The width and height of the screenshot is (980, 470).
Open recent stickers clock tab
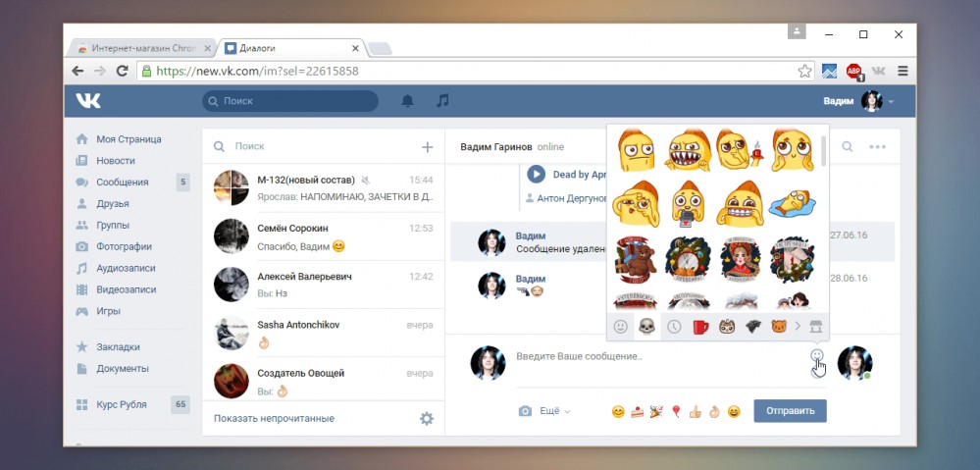[674, 326]
